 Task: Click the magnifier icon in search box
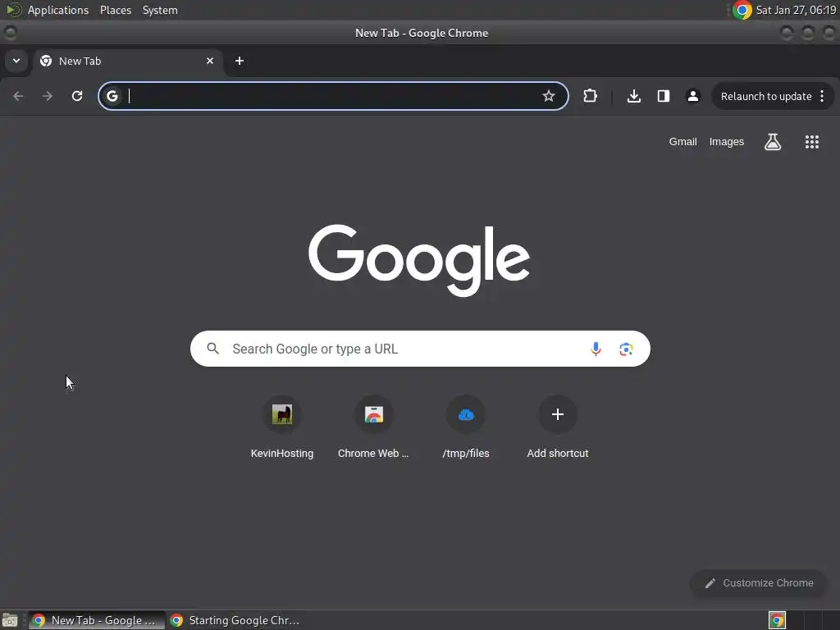click(x=212, y=349)
